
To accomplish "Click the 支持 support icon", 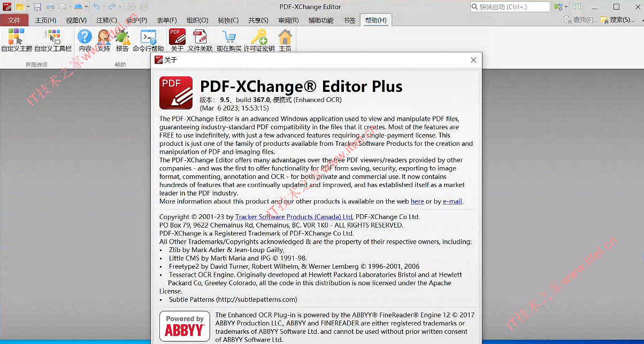I will (104, 40).
